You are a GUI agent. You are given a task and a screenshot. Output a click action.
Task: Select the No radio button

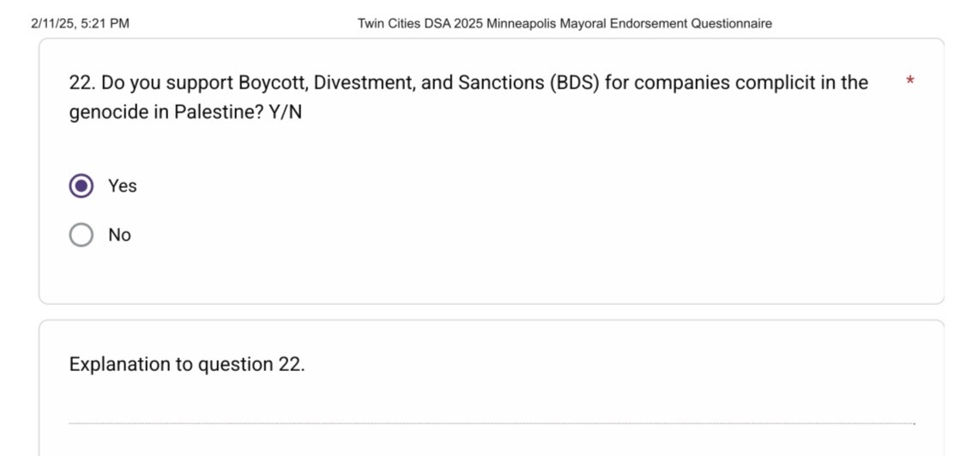(x=82, y=234)
